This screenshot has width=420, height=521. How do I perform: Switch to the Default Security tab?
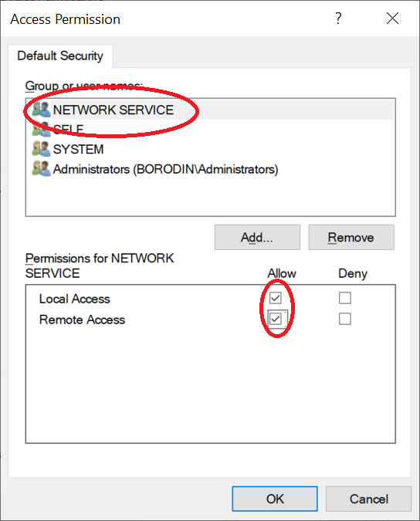click(x=60, y=56)
